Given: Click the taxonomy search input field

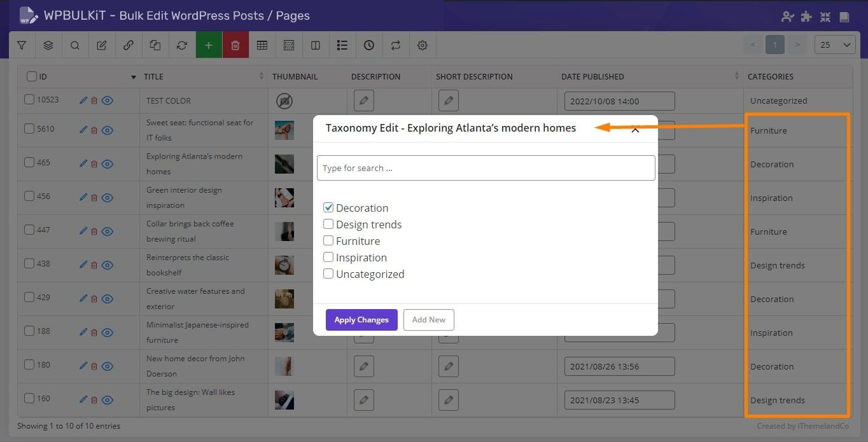Looking at the screenshot, I should [486, 168].
